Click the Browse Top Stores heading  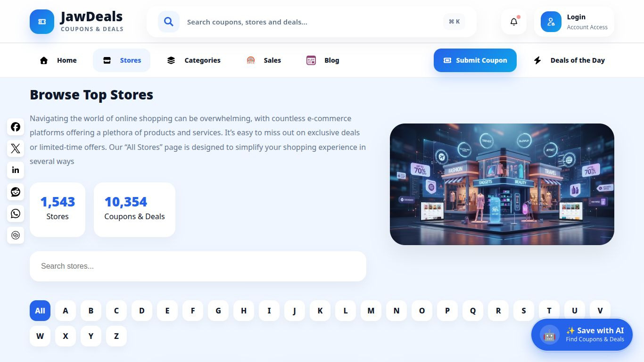91,95
